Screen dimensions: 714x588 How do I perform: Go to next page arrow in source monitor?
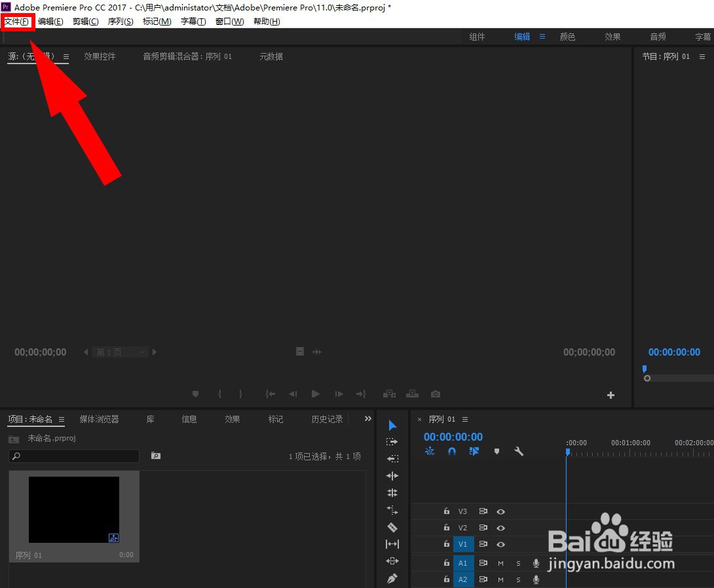pos(155,352)
